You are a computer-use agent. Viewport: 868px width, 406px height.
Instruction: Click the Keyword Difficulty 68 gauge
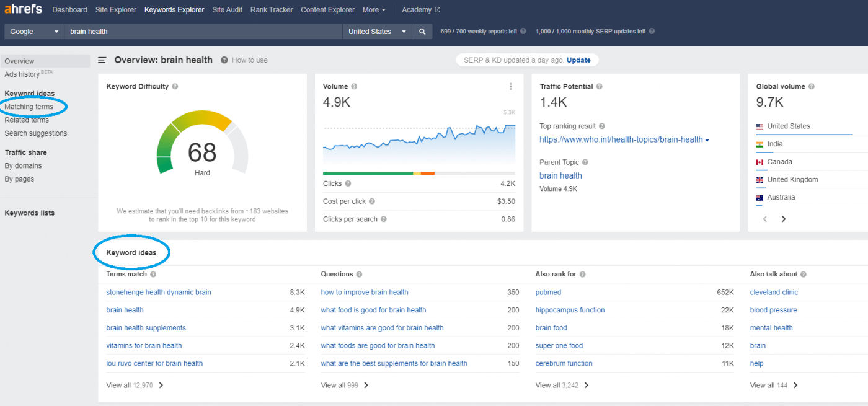pyautogui.click(x=202, y=143)
